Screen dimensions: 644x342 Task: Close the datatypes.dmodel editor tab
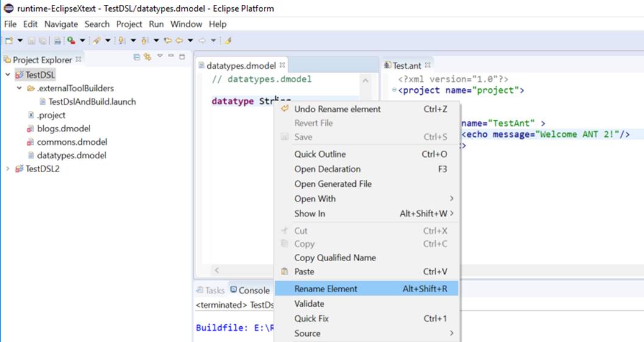(x=282, y=65)
